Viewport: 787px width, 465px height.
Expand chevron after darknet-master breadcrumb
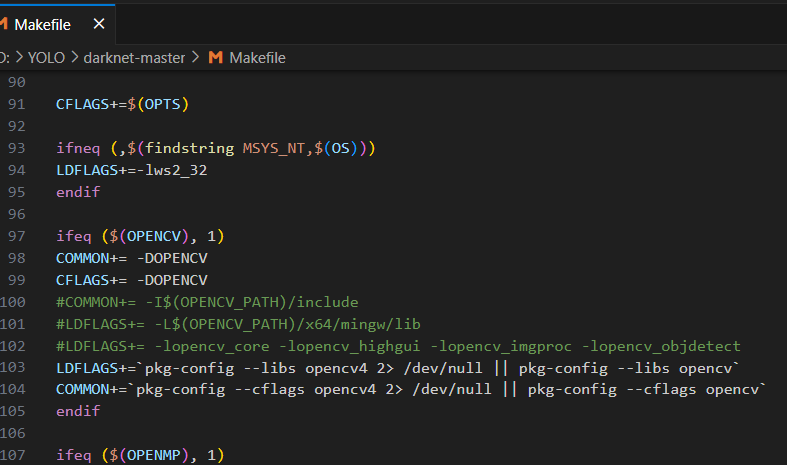(x=195, y=58)
